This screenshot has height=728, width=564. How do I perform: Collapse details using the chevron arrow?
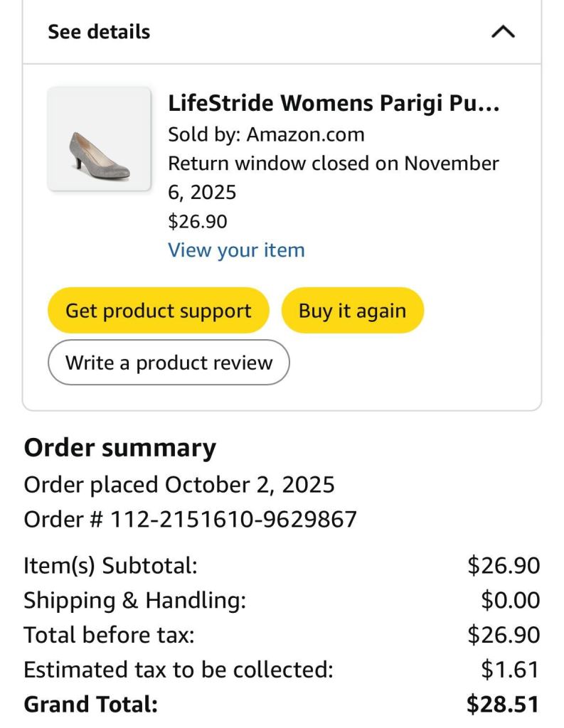click(x=503, y=32)
